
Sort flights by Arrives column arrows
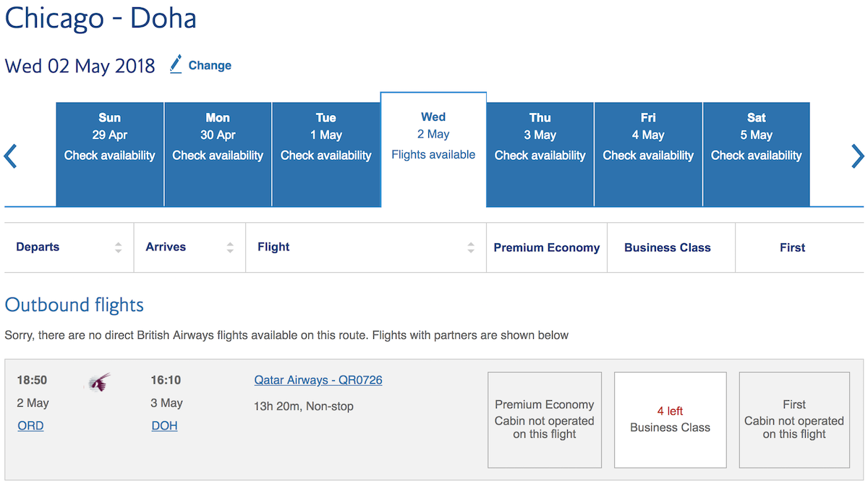[230, 248]
